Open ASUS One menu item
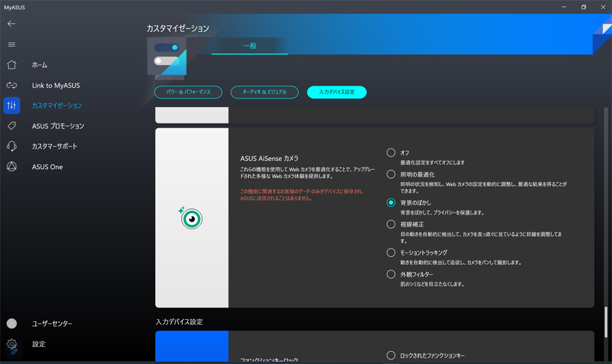This screenshot has width=612, height=364. tap(47, 167)
